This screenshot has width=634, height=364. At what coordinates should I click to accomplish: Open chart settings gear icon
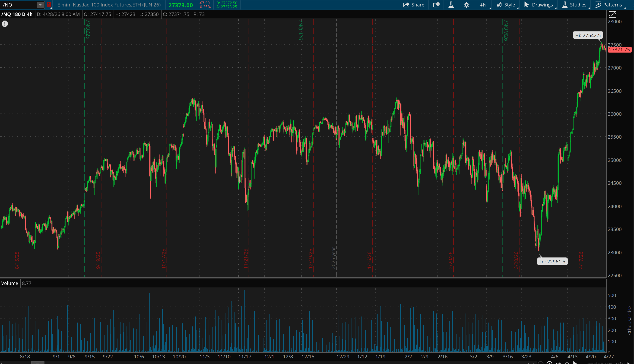point(466,5)
